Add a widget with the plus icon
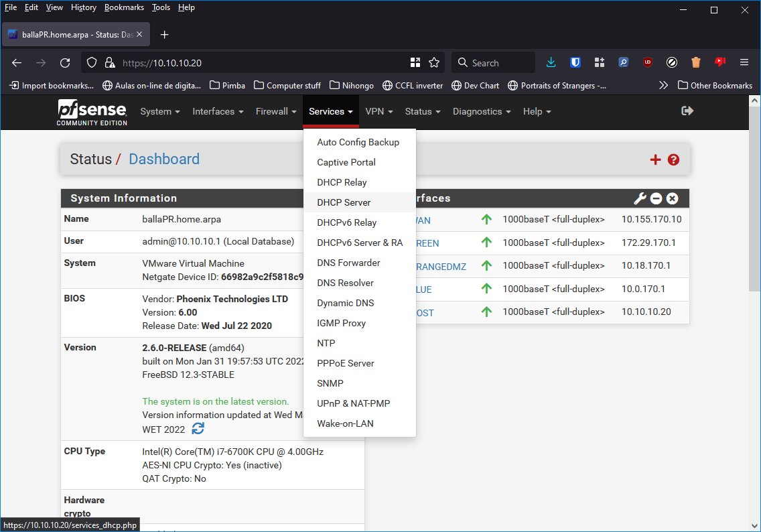Image resolution: width=761 pixels, height=532 pixels. (655, 159)
